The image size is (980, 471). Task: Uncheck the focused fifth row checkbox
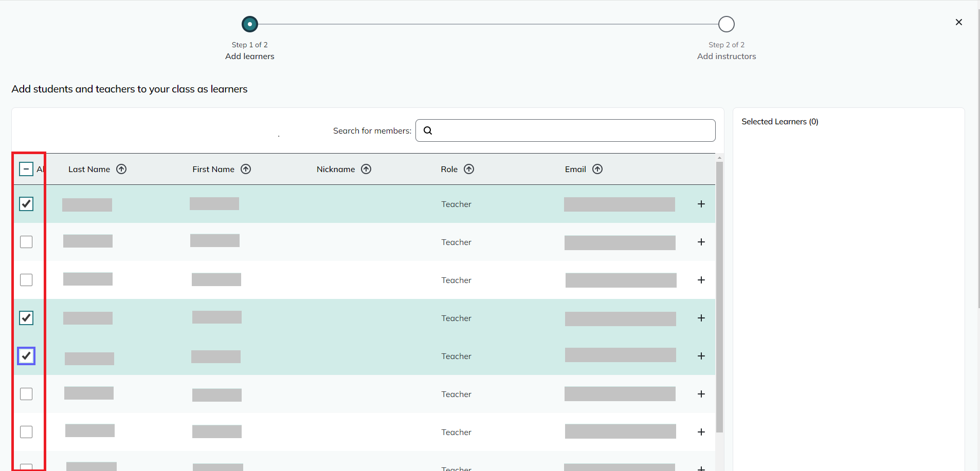(x=26, y=356)
